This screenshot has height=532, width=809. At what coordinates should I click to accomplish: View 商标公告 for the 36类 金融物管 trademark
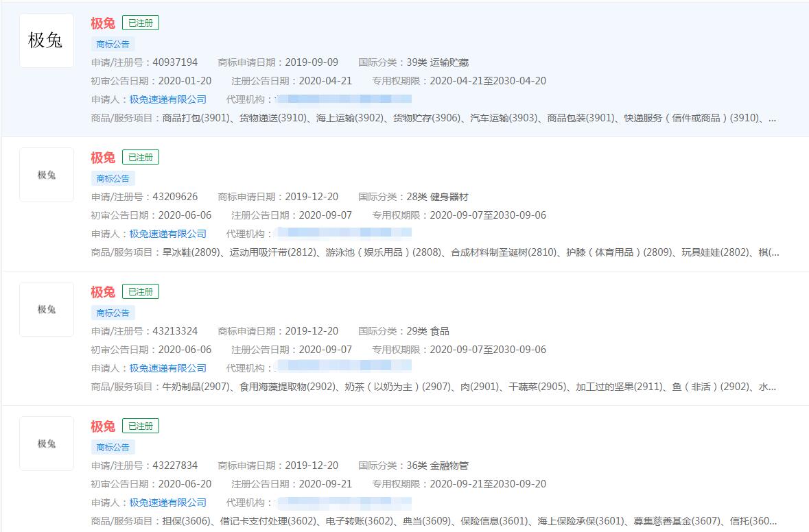(x=113, y=447)
